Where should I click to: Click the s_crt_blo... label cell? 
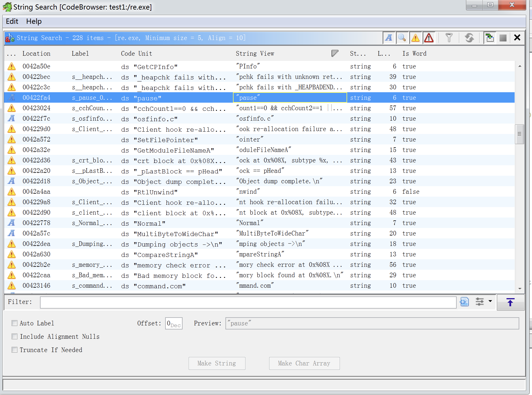92,160
